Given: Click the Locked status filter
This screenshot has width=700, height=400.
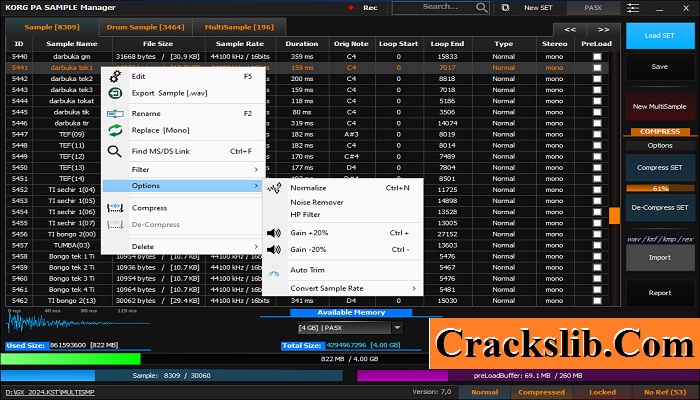Looking at the screenshot, I should (x=602, y=392).
